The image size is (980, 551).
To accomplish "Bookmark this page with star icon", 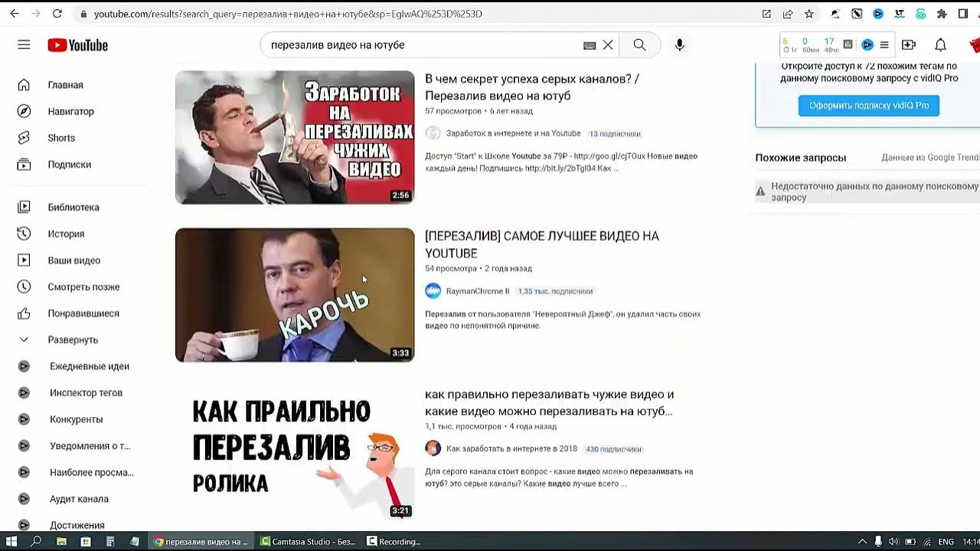I will tap(809, 14).
